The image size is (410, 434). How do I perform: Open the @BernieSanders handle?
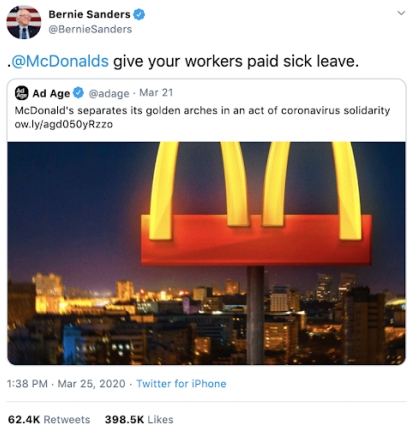[x=90, y=29]
